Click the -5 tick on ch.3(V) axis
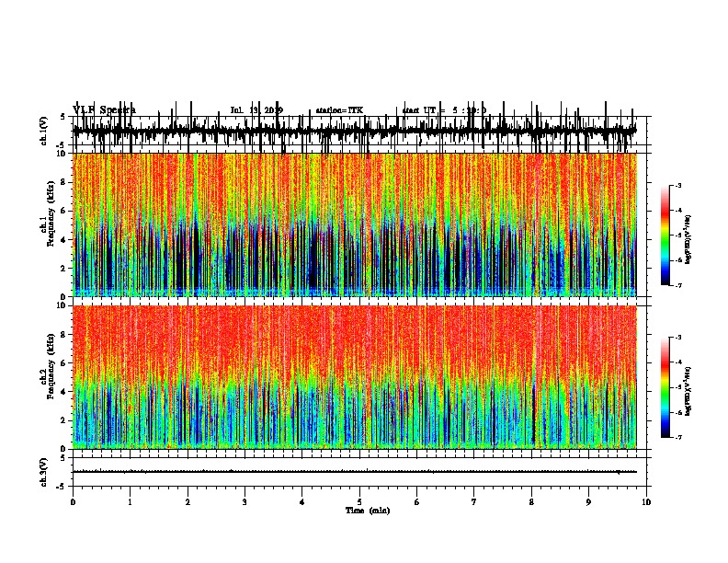Image resolution: width=728 pixels, height=563 pixels. tap(63, 487)
